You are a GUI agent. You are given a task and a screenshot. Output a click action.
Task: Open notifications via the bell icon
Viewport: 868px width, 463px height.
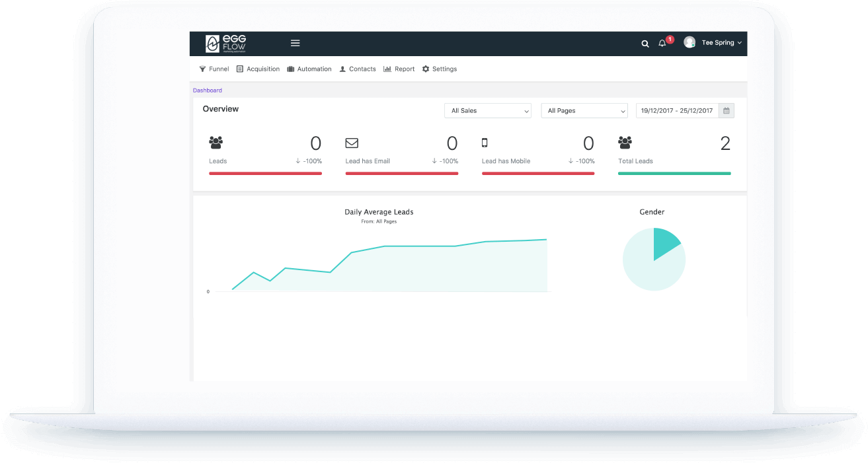pos(662,42)
